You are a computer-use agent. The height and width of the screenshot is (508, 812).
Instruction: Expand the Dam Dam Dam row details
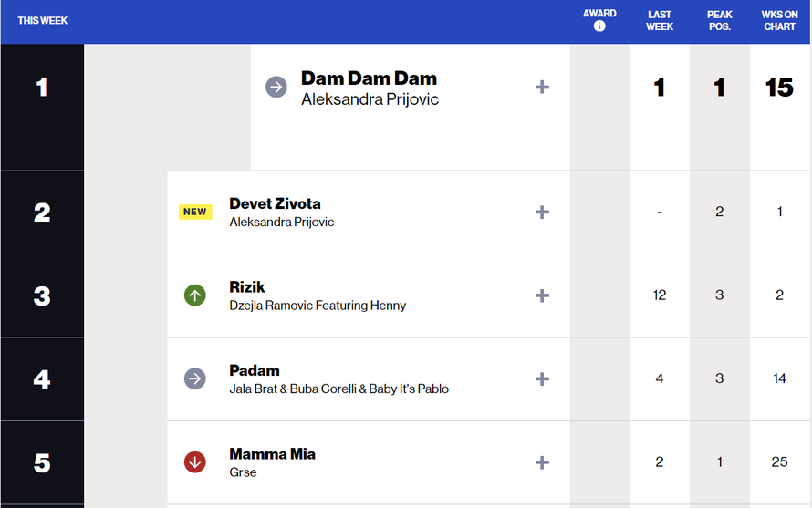(x=542, y=87)
